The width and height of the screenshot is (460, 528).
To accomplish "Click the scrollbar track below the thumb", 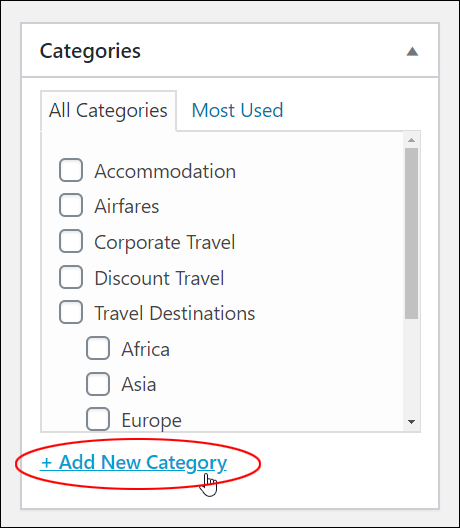I will [x=411, y=367].
